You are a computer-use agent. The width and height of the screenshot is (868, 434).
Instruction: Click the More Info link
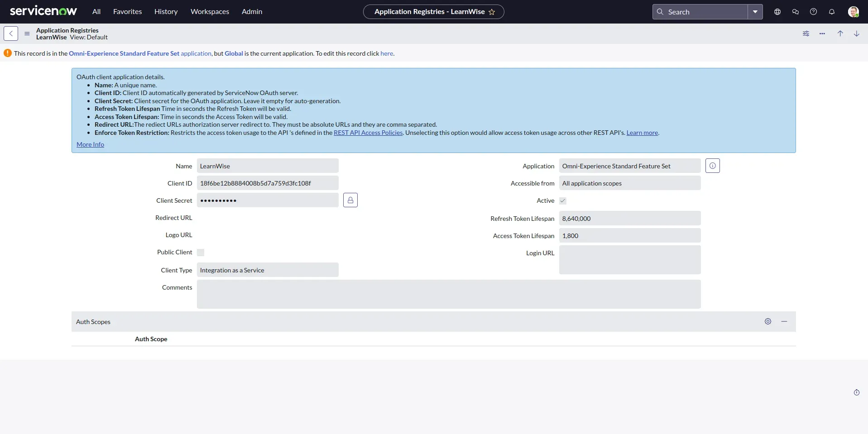90,144
